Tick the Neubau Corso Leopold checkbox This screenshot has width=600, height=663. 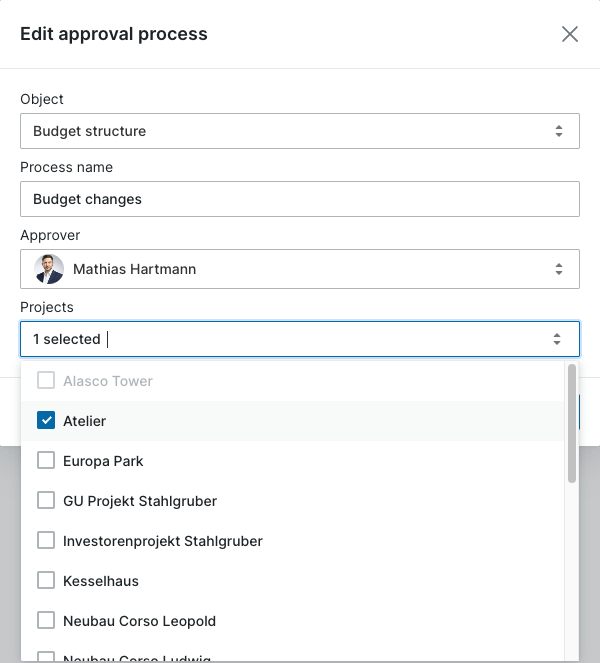tap(46, 620)
